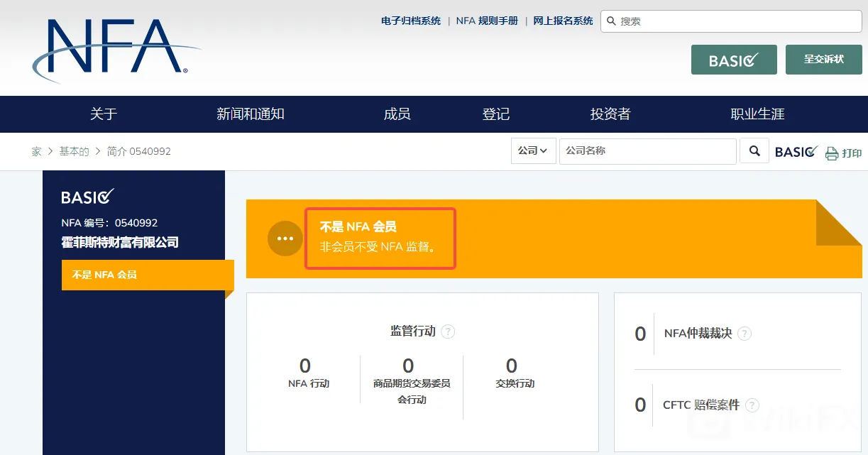Open the 投资者 menu
Viewport: 868px width, 455px height.
(610, 114)
